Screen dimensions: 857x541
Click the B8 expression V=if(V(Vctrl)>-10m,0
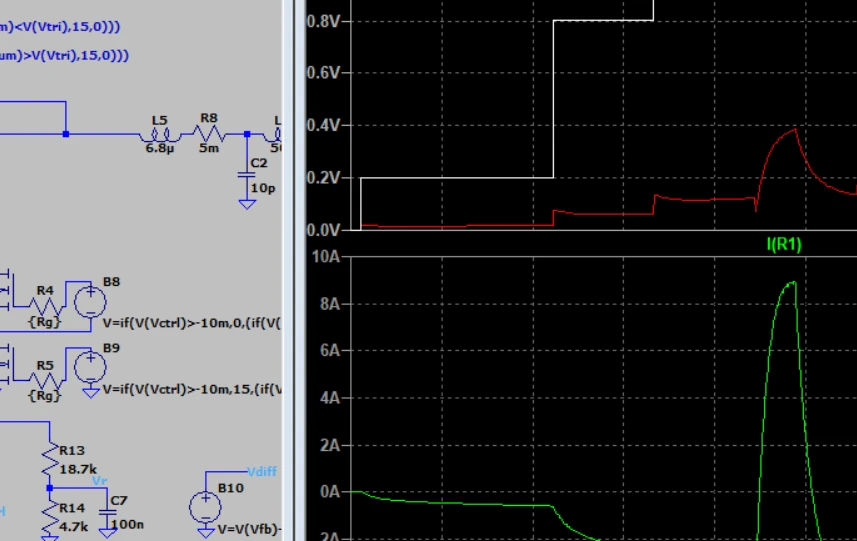[192, 324]
